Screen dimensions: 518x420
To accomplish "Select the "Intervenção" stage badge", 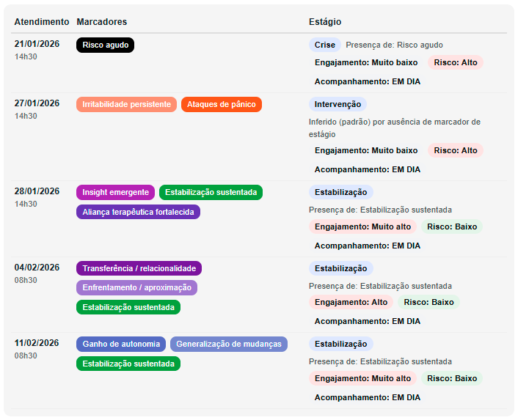I will pyautogui.click(x=338, y=105).
